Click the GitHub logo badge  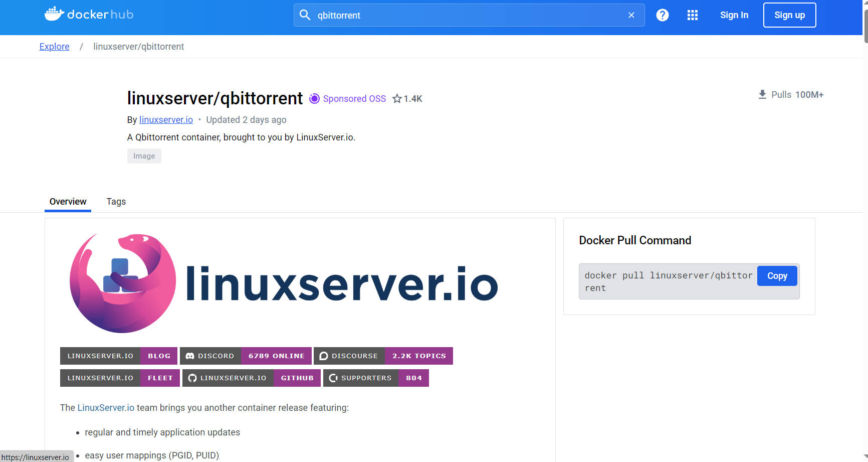(x=192, y=378)
